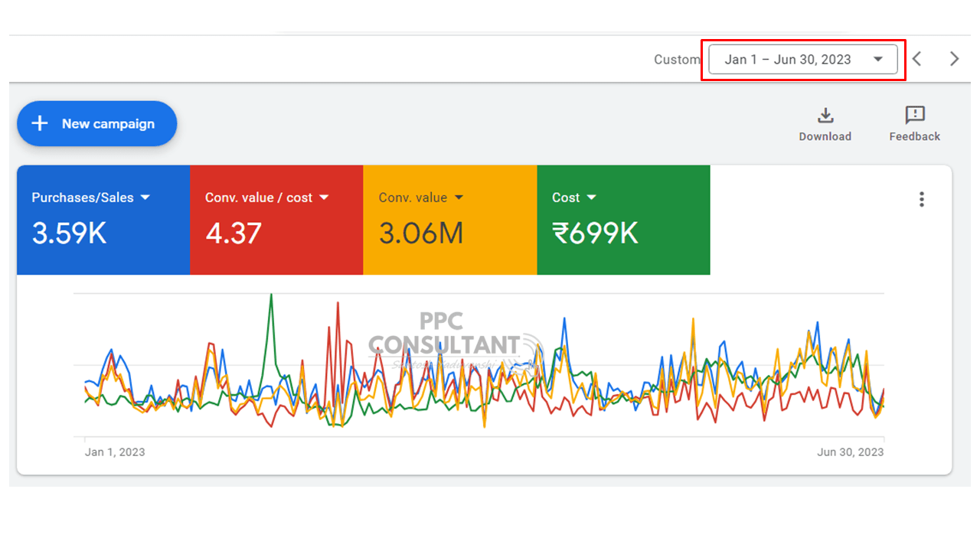Expand the Conv. value metric dropdown

point(459,197)
